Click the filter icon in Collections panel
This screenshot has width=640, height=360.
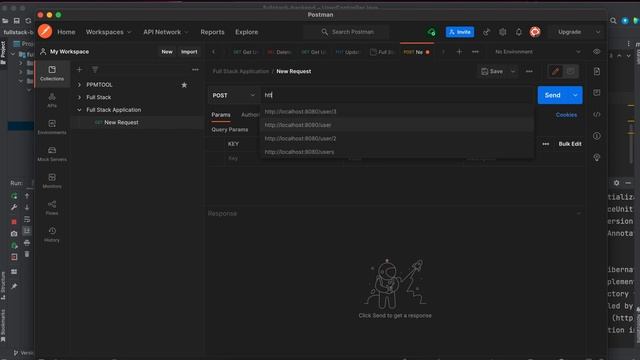[95, 70]
